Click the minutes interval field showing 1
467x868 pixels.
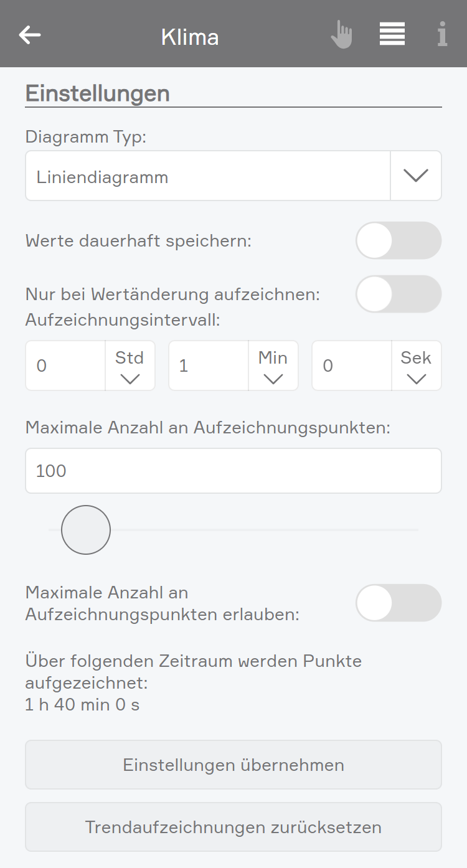pyautogui.click(x=209, y=366)
